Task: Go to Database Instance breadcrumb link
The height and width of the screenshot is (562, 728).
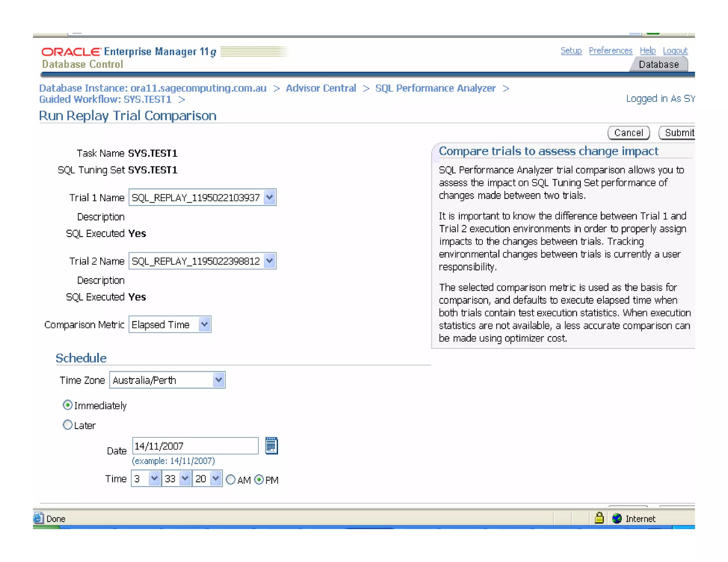Action: [153, 88]
